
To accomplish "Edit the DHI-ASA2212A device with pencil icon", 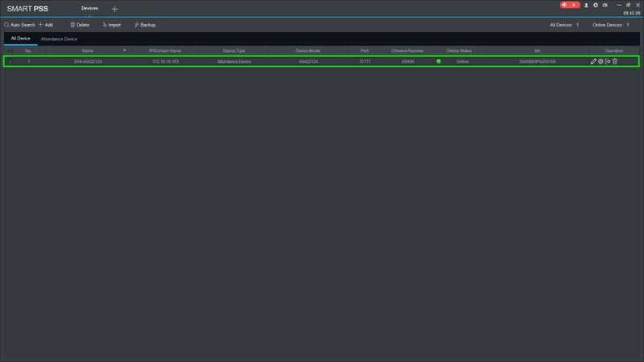I will (593, 61).
